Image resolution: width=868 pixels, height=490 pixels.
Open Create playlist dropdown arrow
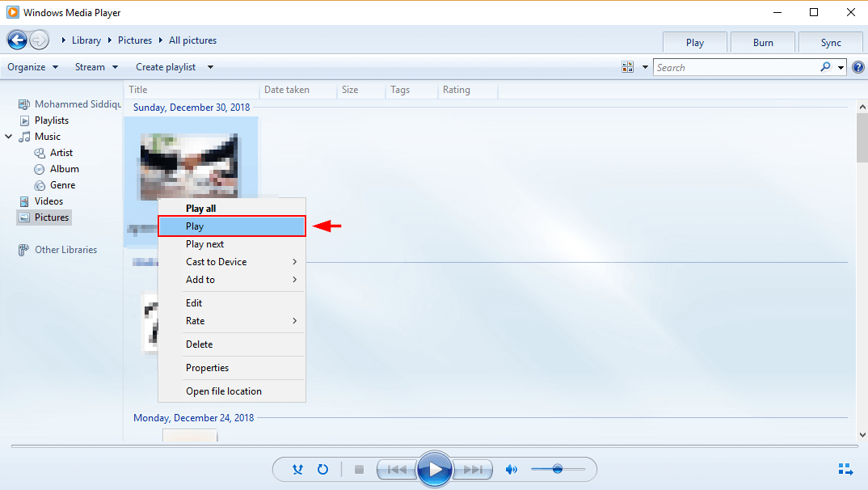coord(210,67)
